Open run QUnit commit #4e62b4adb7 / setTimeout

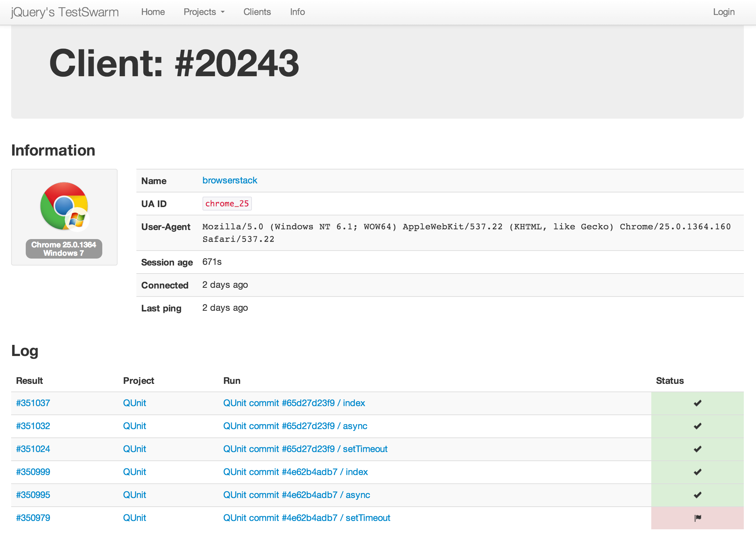307,518
